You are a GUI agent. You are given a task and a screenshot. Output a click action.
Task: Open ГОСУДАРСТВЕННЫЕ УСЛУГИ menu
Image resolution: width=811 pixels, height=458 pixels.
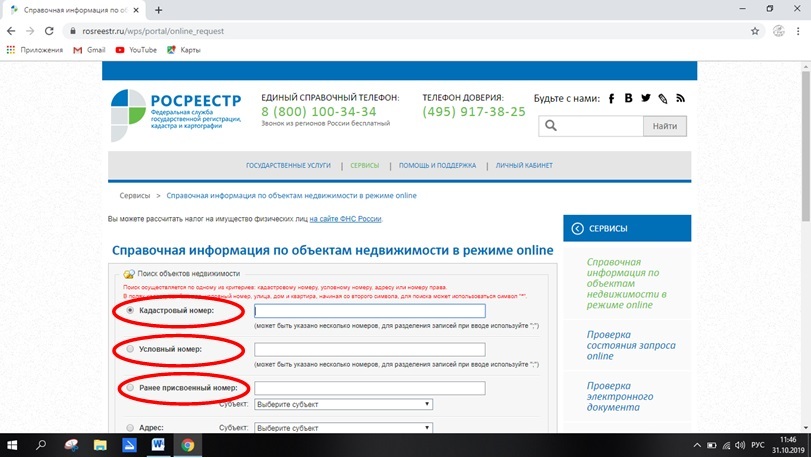click(x=288, y=165)
